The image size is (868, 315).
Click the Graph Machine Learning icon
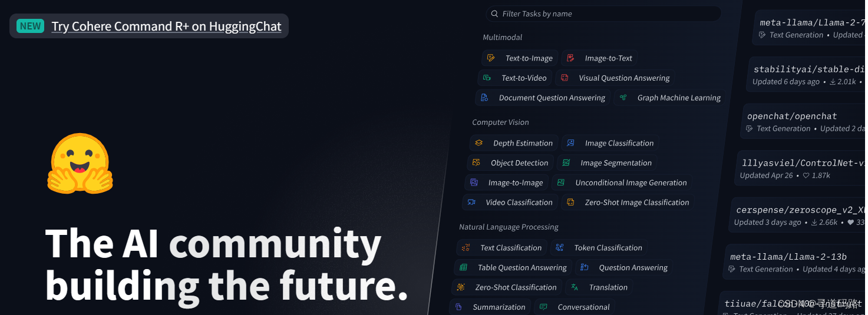(x=623, y=98)
